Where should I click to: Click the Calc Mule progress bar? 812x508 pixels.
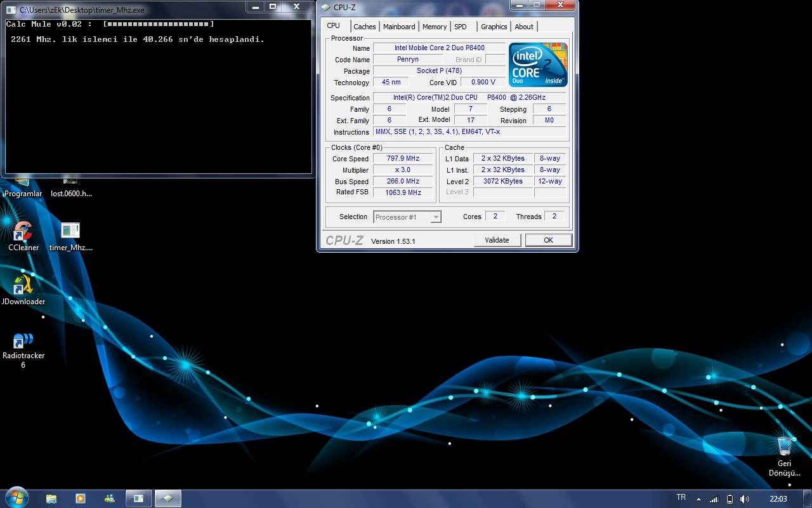coord(158,24)
